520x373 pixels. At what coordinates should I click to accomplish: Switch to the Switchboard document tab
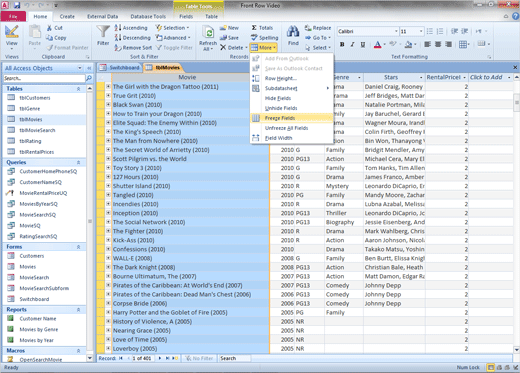[x=120, y=68]
